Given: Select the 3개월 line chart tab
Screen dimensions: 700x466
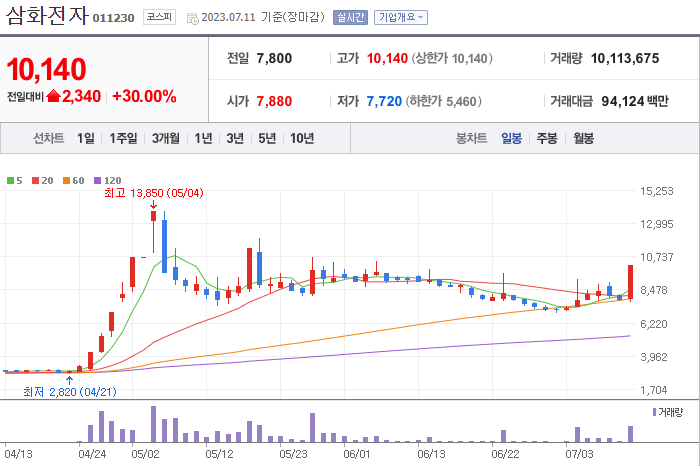Looking at the screenshot, I should coord(166,138).
